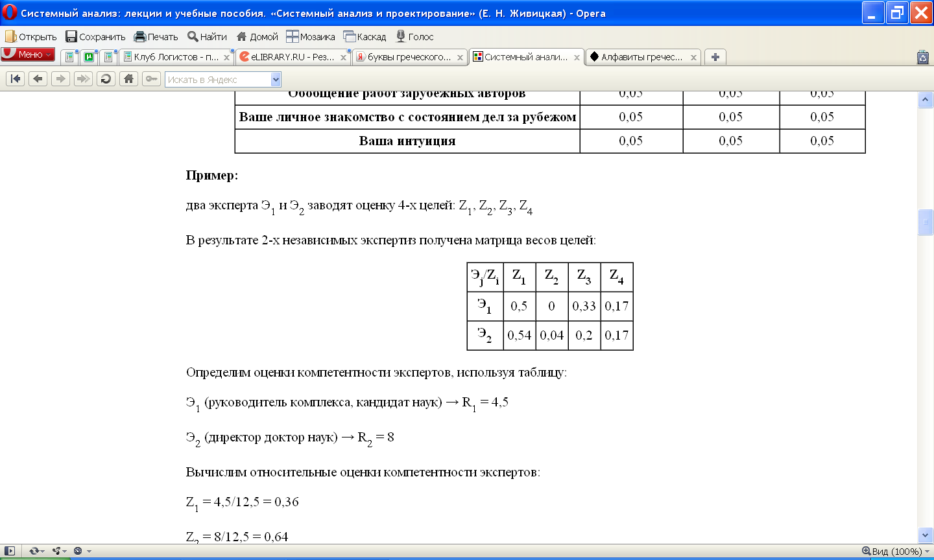
Task: Toggle the panel button in status bar
Action: pyautogui.click(x=10, y=551)
